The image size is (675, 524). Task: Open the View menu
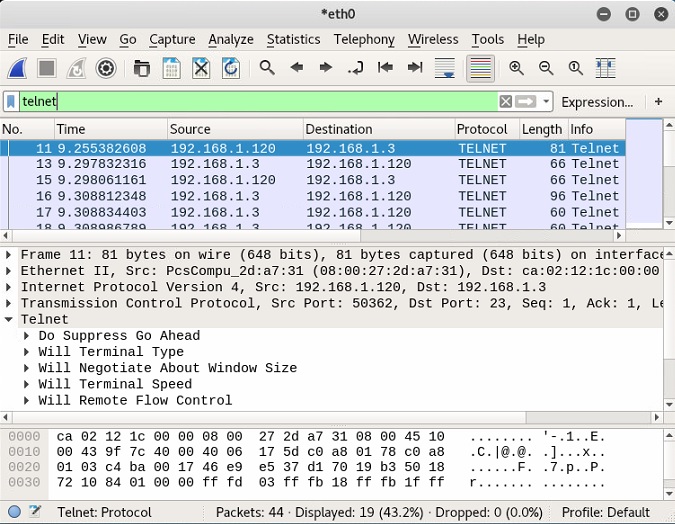[x=92, y=39]
